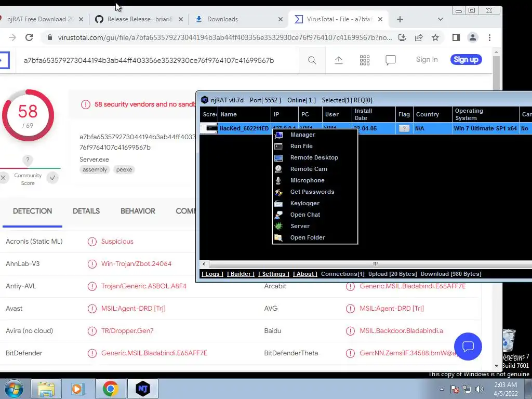Viewport: 532px width, 399px height.
Task: Select Remote Desktop menu entry
Action: (x=315, y=158)
